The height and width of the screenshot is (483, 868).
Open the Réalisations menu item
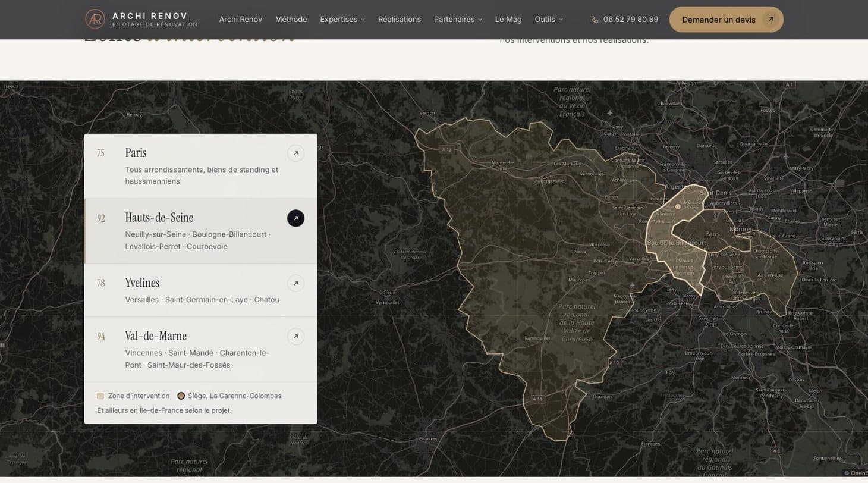pyautogui.click(x=400, y=20)
